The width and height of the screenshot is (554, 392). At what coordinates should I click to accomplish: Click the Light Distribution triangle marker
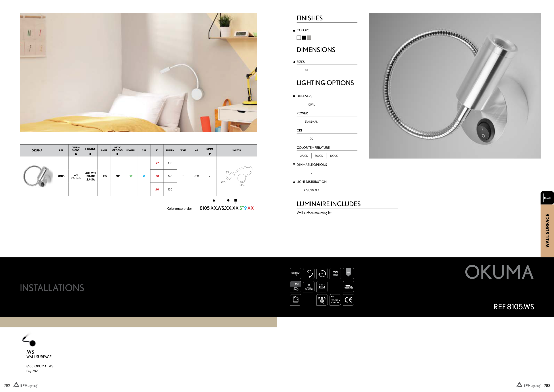[294, 182]
